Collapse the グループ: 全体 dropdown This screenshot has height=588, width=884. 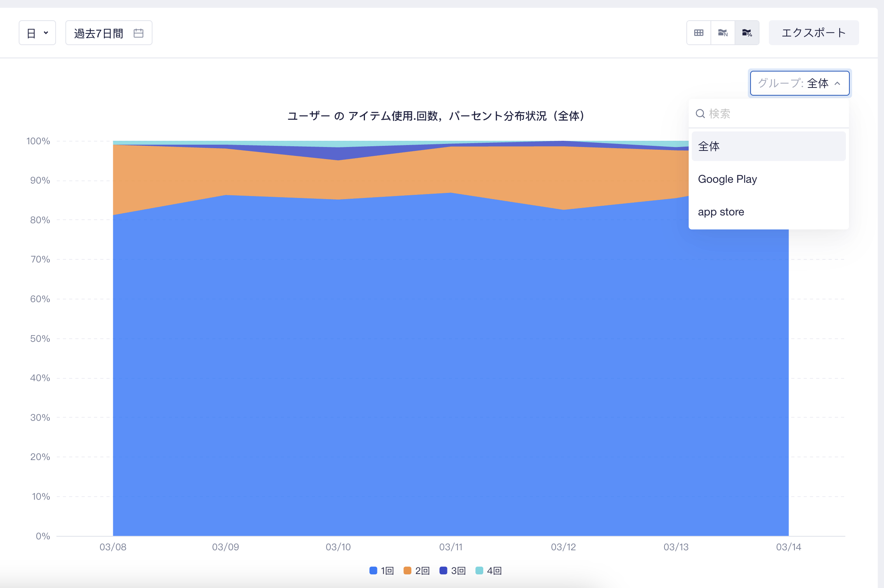pyautogui.click(x=800, y=83)
